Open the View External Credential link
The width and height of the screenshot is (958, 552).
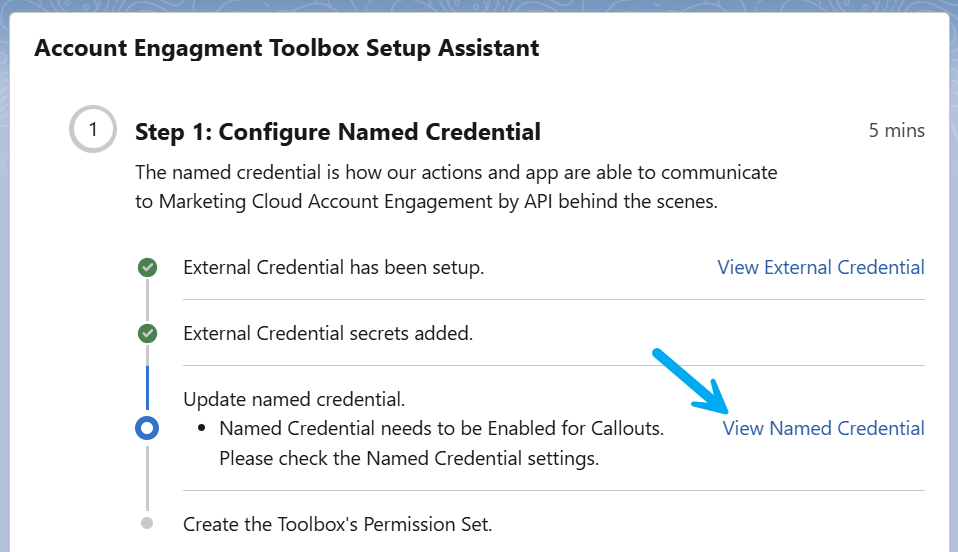(821, 267)
